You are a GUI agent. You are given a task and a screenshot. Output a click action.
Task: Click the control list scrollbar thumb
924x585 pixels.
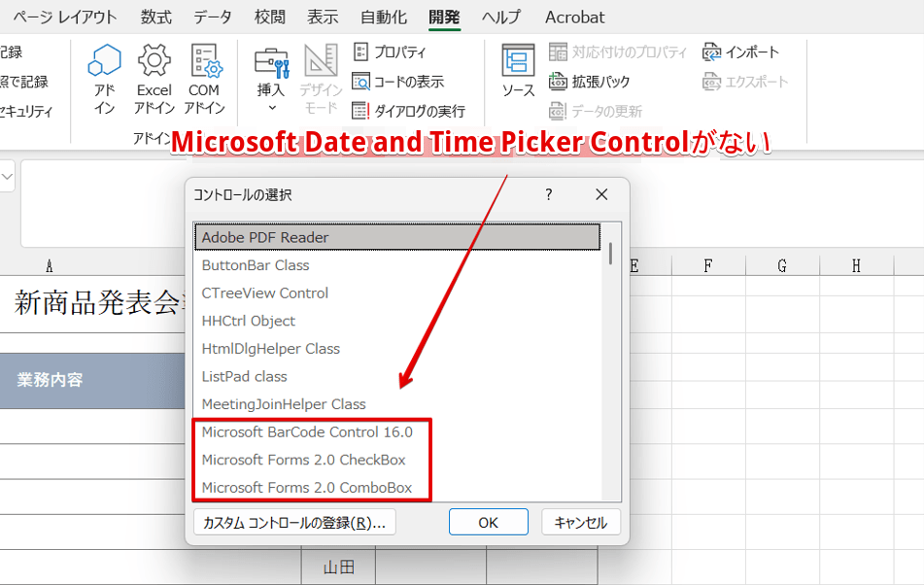click(610, 254)
